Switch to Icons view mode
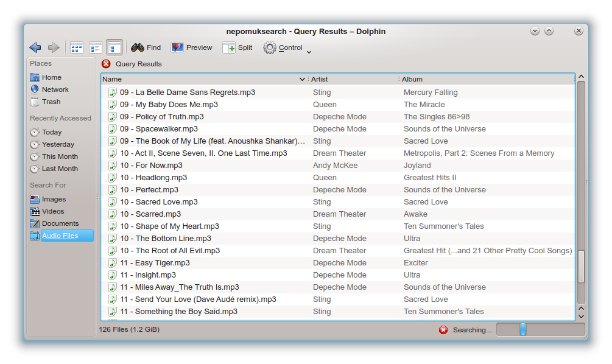The image size is (612, 364). (x=77, y=48)
